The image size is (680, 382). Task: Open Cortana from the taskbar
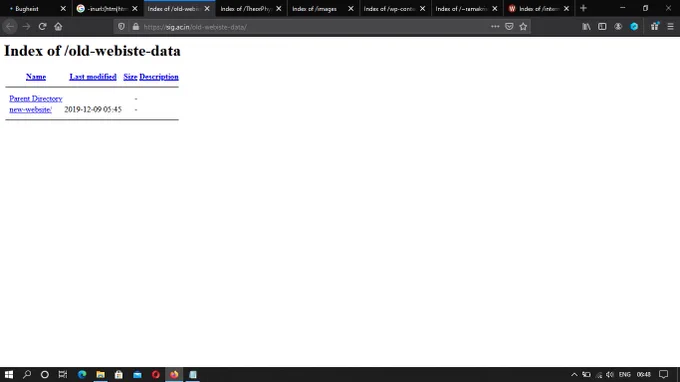45,375
